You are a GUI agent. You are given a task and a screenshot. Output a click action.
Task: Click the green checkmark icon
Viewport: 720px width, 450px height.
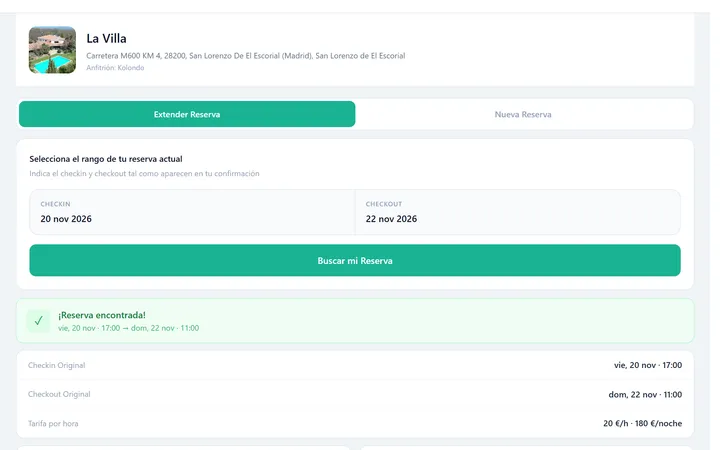(x=39, y=321)
